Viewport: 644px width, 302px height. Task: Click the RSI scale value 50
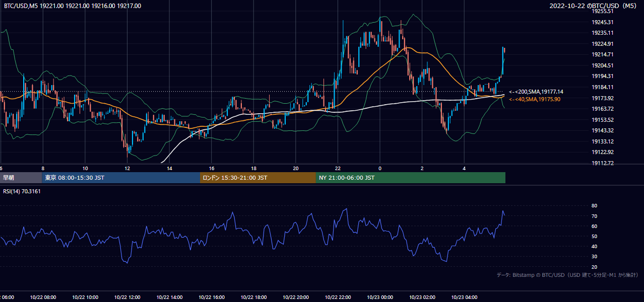(x=595, y=236)
